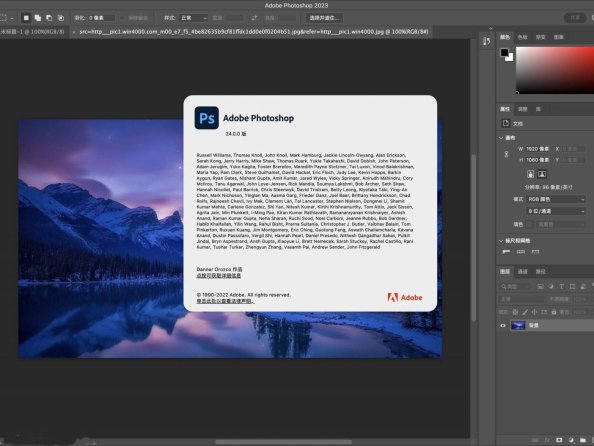Click the add layer mask icon
Image resolution: width=594 pixels, height=446 pixels.
(x=559, y=440)
